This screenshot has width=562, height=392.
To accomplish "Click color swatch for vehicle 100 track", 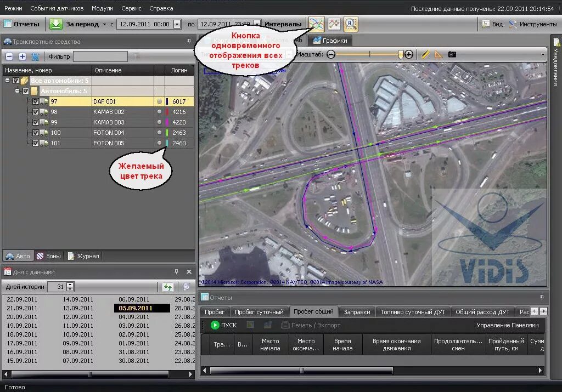I will click(x=167, y=133).
